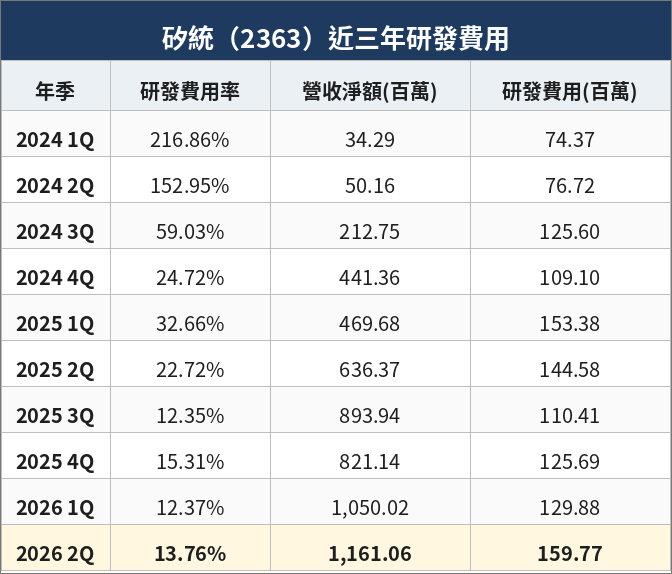
Task: Click the bold 159.77 cell
Action: 570,553
